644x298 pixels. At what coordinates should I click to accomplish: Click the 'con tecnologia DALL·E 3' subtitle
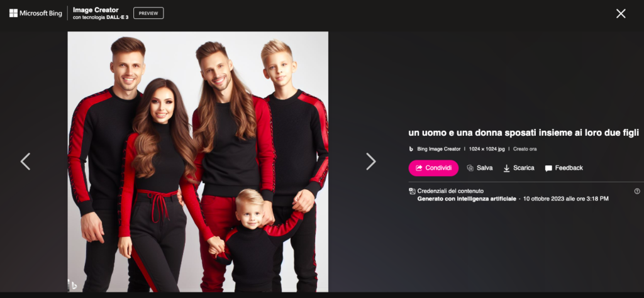point(101,18)
